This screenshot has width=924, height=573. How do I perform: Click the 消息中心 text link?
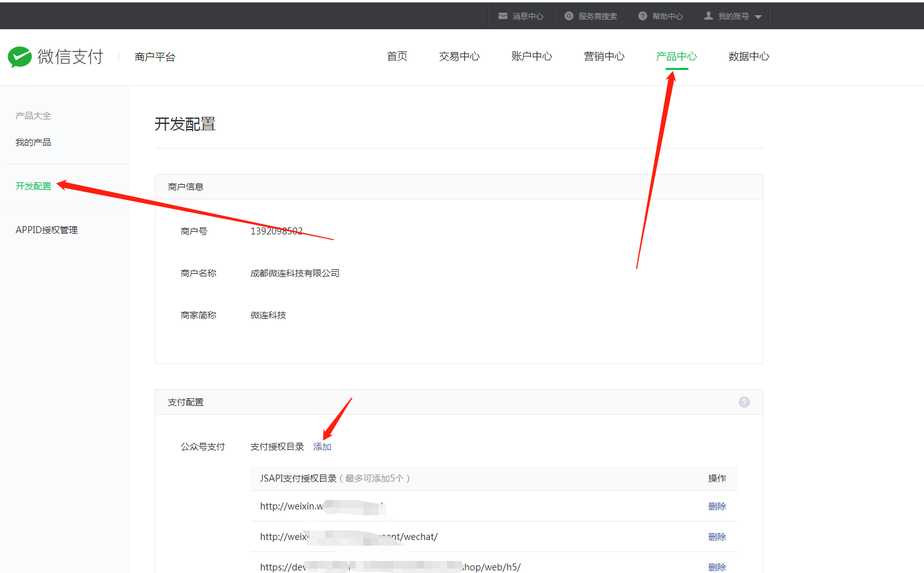click(528, 17)
